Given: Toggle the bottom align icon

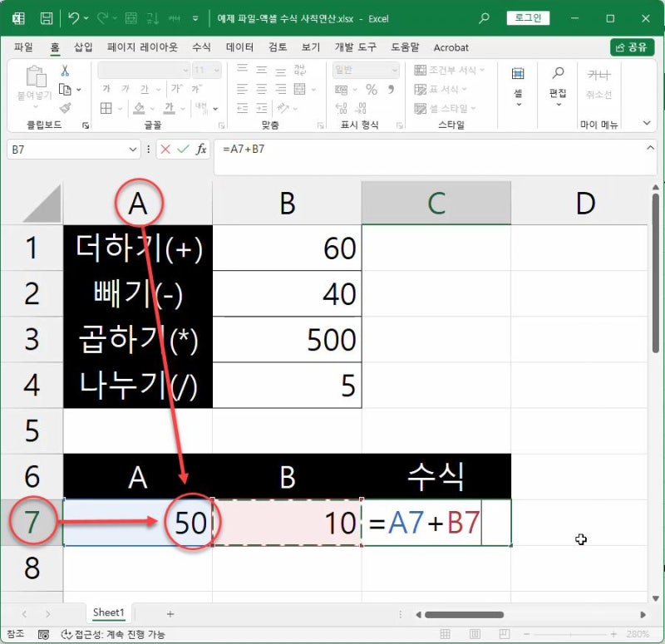Looking at the screenshot, I should point(281,71).
